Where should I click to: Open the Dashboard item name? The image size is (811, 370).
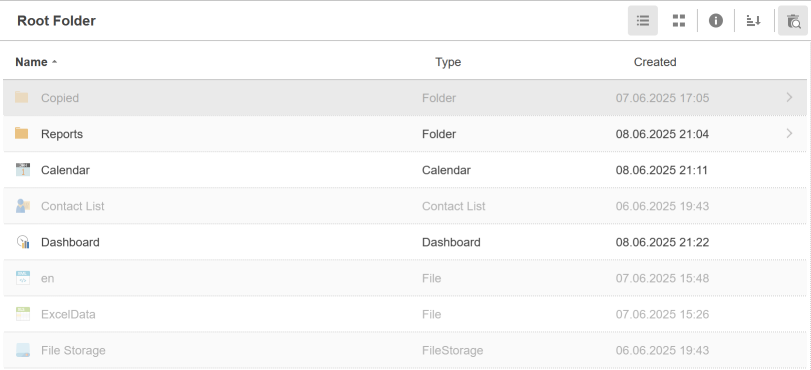[x=70, y=242]
